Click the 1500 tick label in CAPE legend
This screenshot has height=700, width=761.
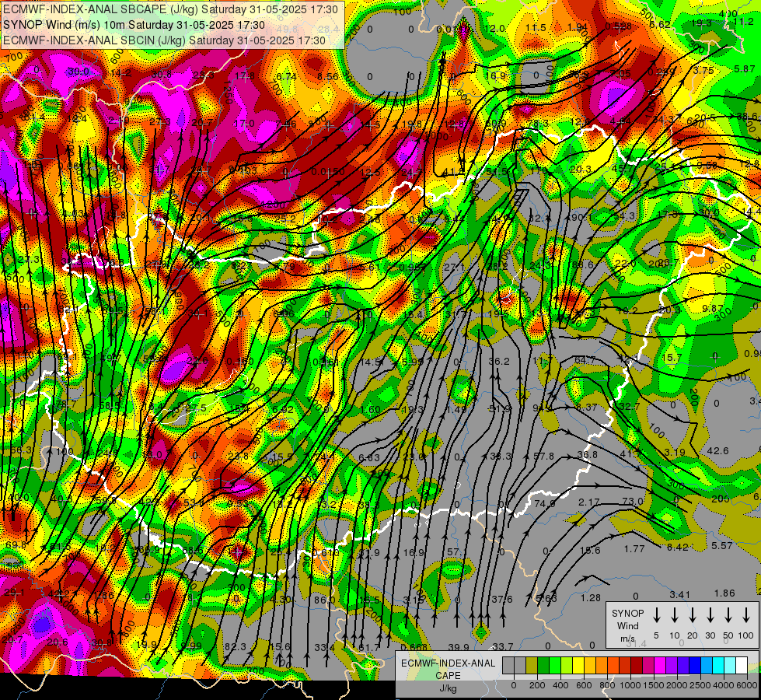[653, 685]
